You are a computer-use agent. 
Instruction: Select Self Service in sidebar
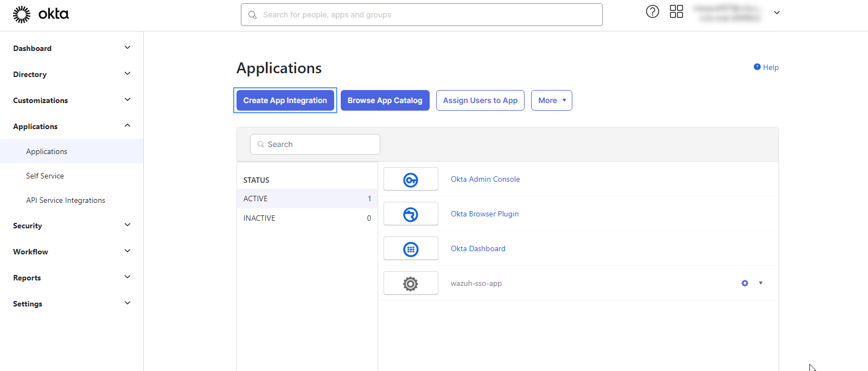point(45,176)
